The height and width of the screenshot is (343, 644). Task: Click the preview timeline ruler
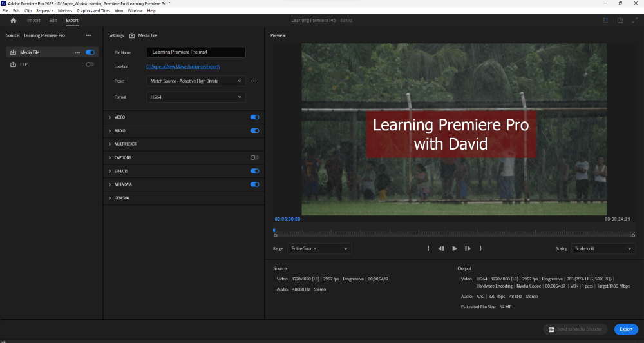click(x=455, y=232)
